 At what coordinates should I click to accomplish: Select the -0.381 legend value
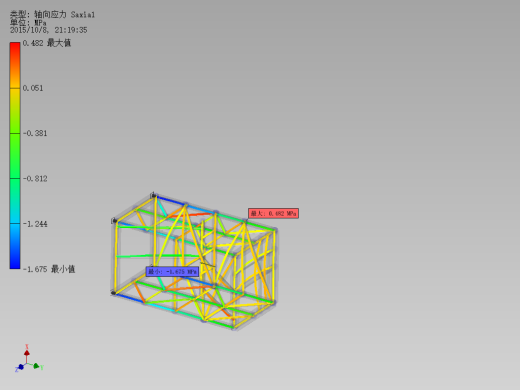pyautogui.click(x=35, y=133)
